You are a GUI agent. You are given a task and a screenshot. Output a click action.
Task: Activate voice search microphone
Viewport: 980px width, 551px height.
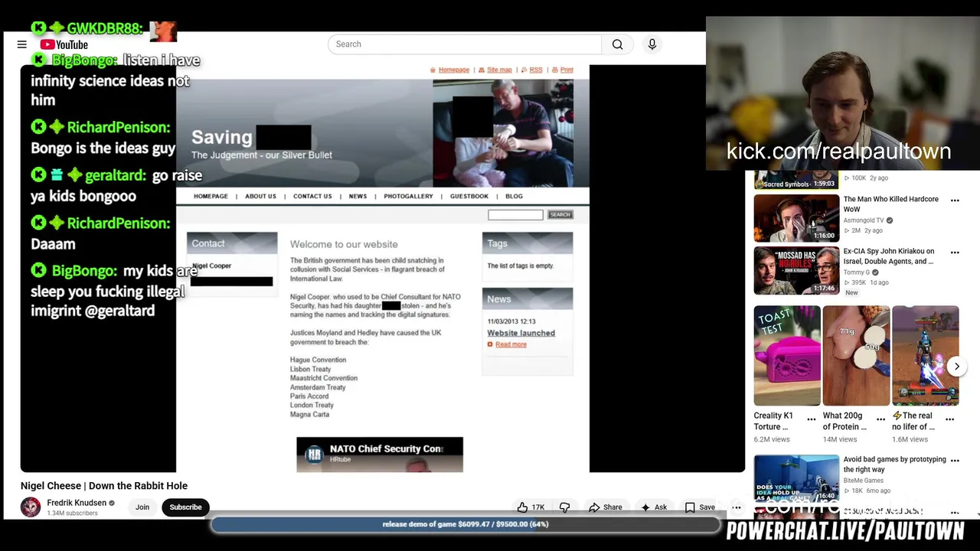[x=652, y=44]
